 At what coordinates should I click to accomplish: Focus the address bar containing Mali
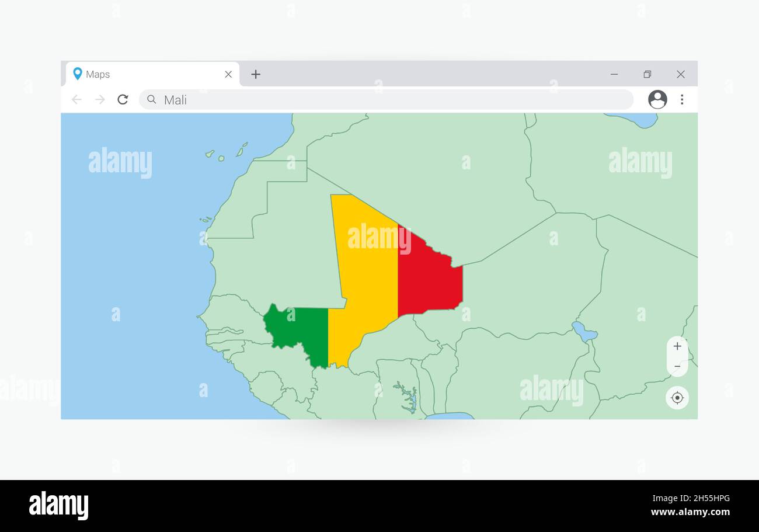coord(386,99)
